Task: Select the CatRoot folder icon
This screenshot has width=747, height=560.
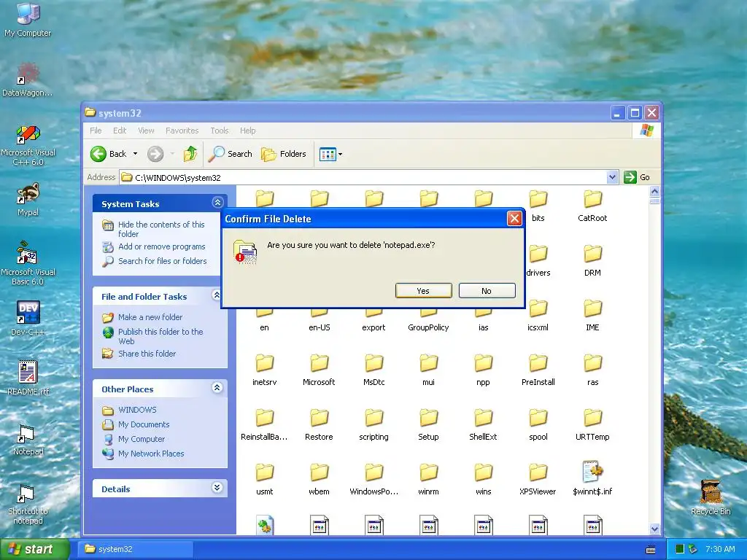Action: 592,199
